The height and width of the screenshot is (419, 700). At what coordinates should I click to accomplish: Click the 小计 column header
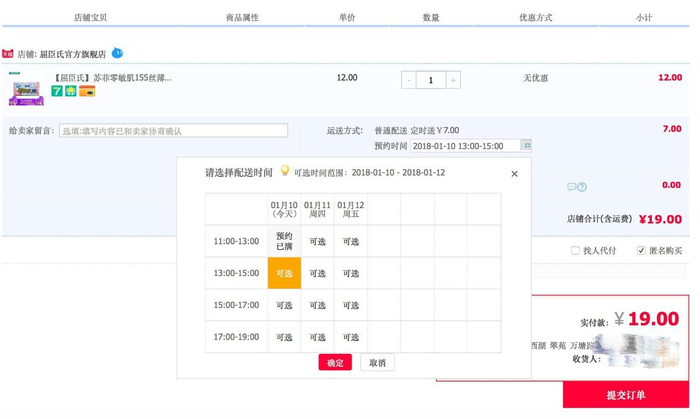coord(644,17)
